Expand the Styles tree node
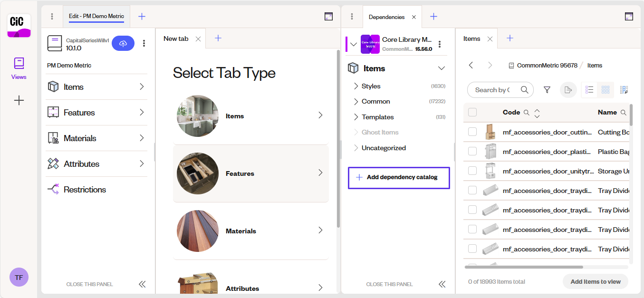 tap(356, 86)
